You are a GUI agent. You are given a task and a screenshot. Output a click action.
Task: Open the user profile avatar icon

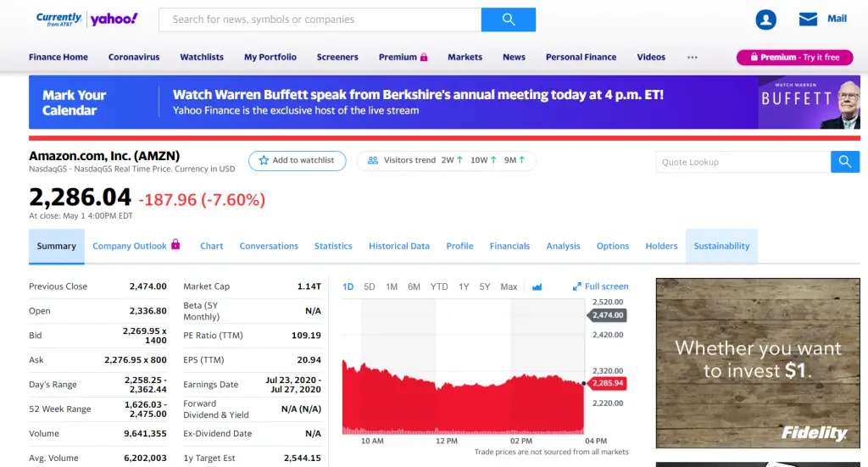[x=765, y=19]
